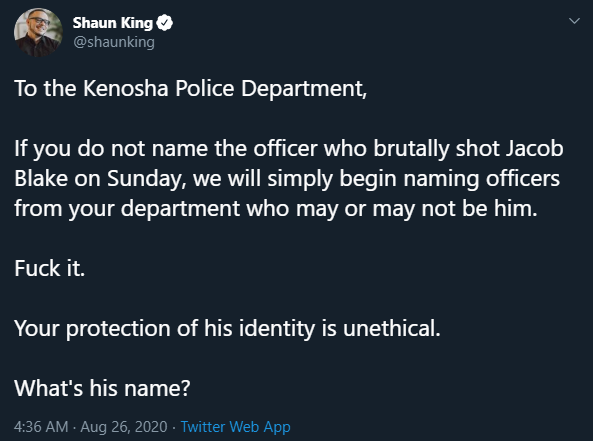Screen dimensions: 593x441
Task: Visit the @shaunking handle link
Action: (x=114, y=42)
